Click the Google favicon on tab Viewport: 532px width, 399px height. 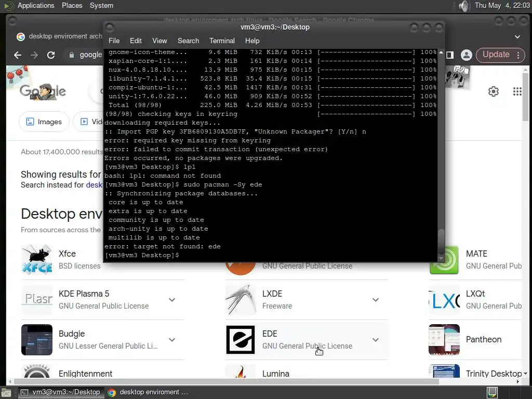click(21, 37)
